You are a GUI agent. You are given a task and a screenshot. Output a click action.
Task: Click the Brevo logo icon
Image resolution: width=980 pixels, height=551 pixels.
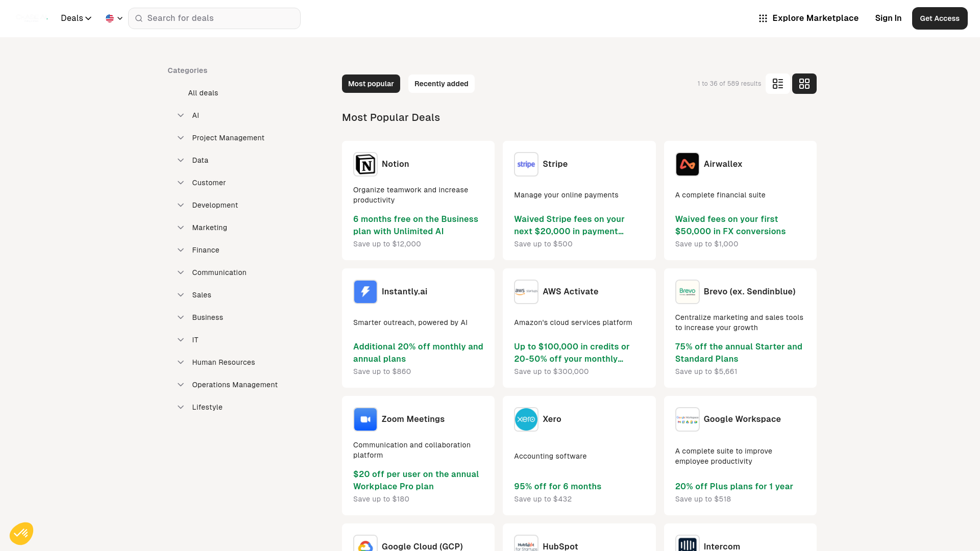click(688, 292)
